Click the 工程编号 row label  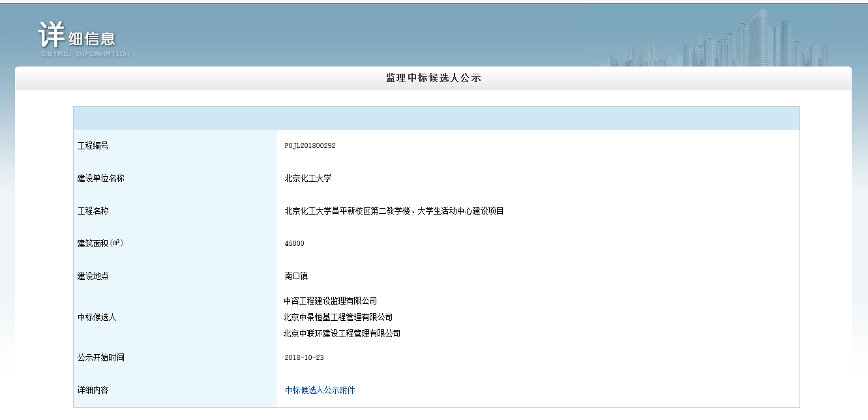(93, 145)
